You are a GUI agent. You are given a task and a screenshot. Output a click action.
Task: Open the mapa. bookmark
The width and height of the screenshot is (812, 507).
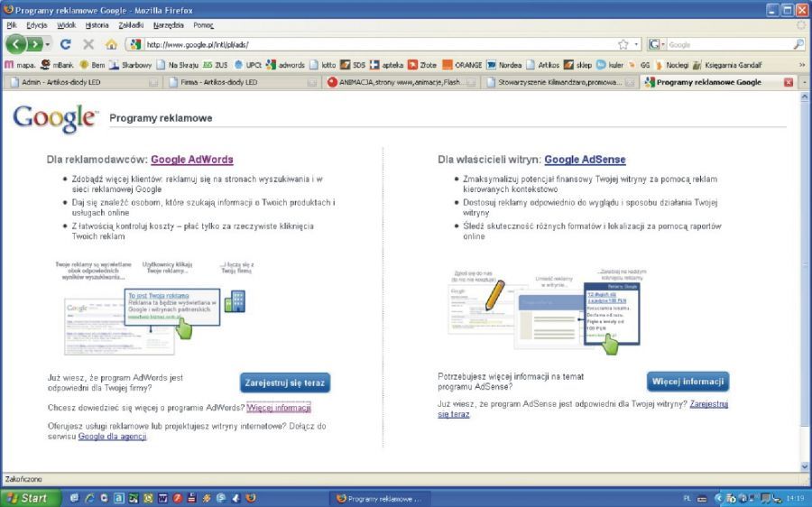(20, 65)
